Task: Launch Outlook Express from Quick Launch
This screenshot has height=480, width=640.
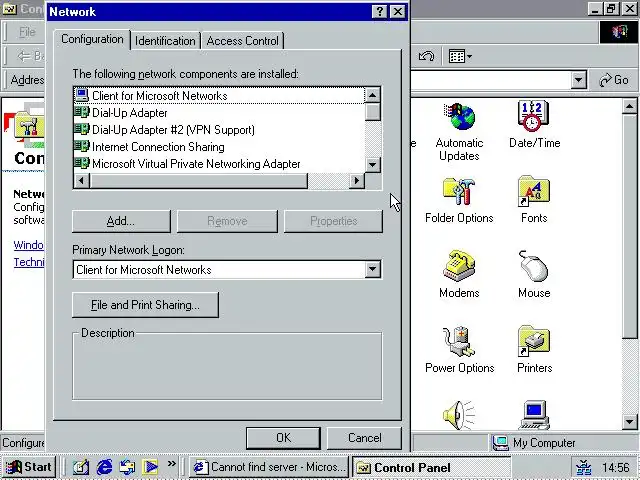Action: point(127,467)
